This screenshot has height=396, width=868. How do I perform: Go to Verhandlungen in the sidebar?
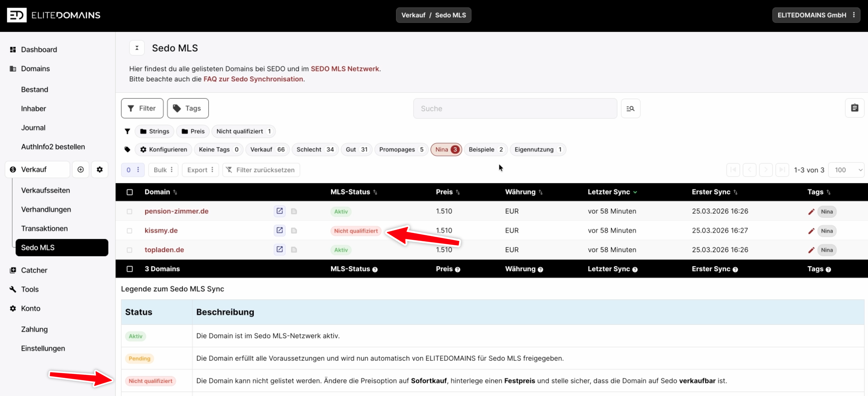coord(46,209)
